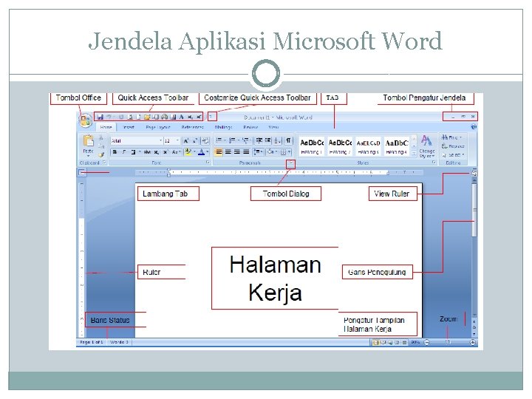Toggle Show/Hide paragraph marks
Image resolution: width=532 pixels, height=399 pixels.
pyautogui.click(x=288, y=140)
